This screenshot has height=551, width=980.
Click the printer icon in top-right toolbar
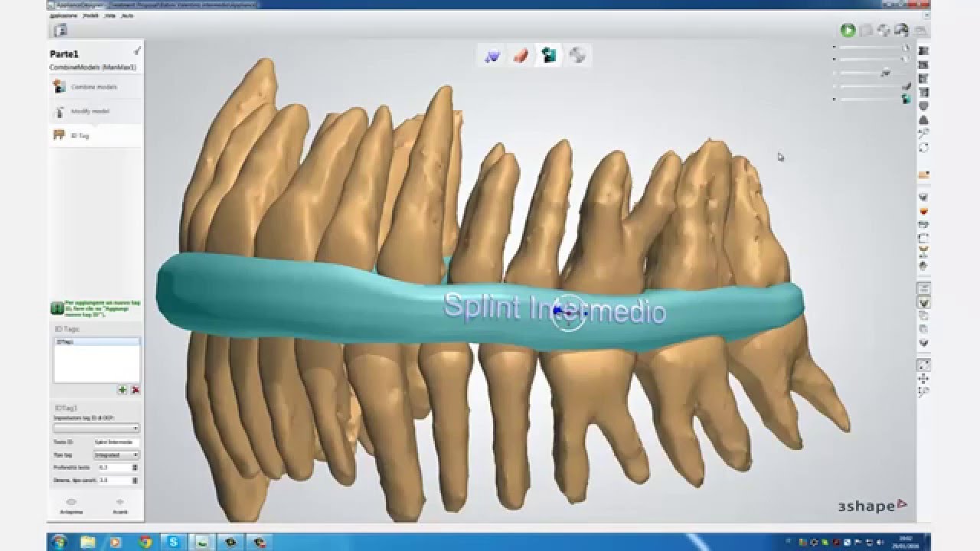[x=902, y=30]
